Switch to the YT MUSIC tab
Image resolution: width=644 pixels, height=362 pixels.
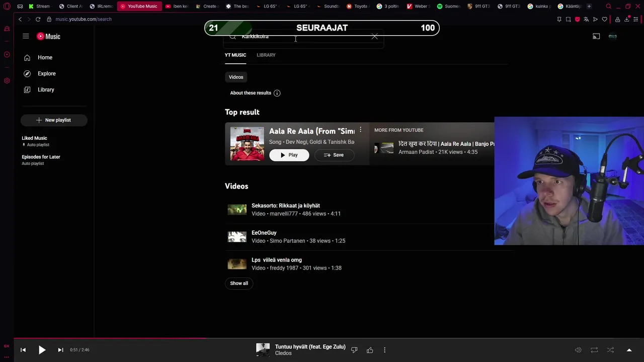click(x=235, y=55)
